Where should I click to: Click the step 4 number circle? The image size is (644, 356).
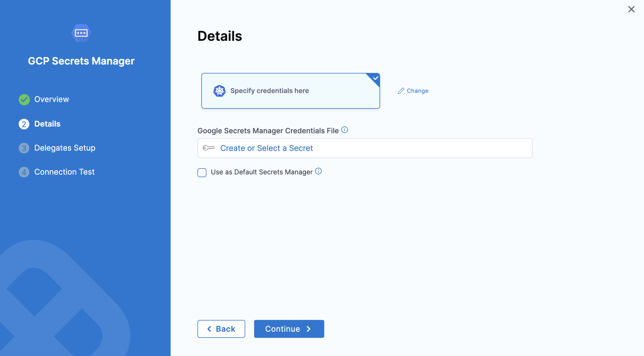24,172
